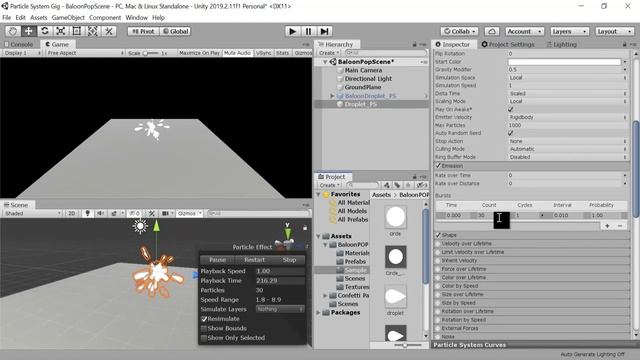Image resolution: width=640 pixels, height=360 pixels.
Task: Switch to the Lighting tab
Action: (x=562, y=44)
